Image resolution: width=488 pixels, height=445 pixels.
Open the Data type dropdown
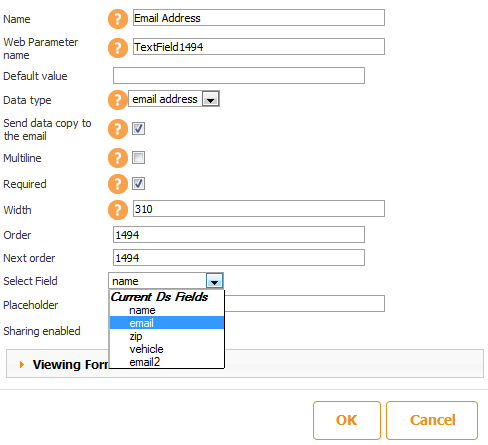(x=211, y=99)
